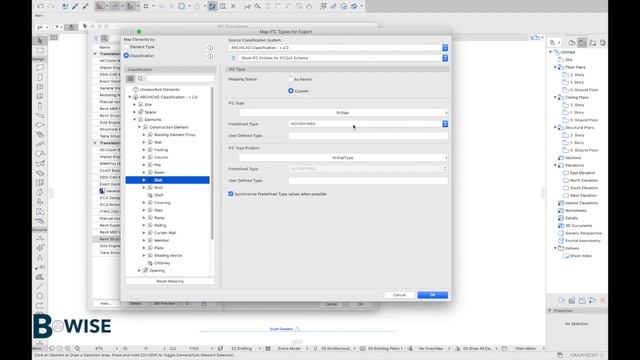The width and height of the screenshot is (640, 360).
Task: Click the Project Chooser icon at top of Navigator
Action: coord(553,42)
